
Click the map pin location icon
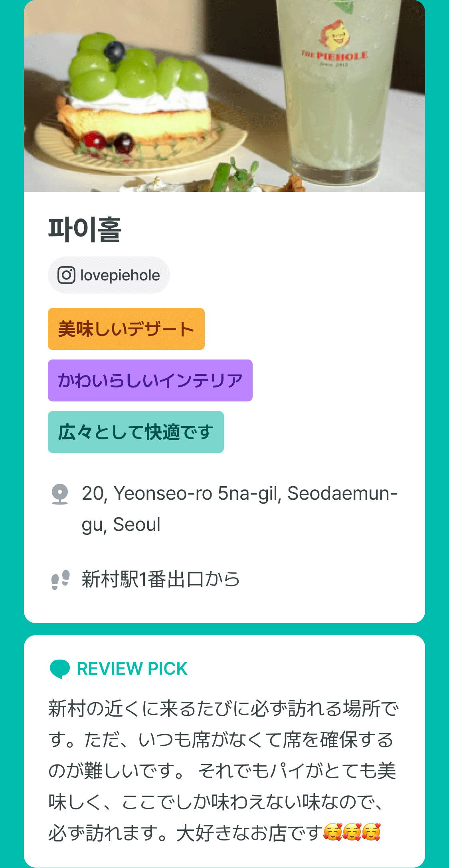tap(60, 494)
